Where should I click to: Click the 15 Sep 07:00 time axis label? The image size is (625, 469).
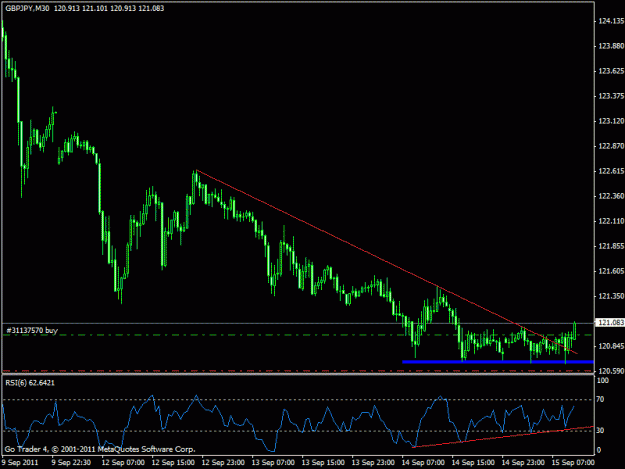573,462
